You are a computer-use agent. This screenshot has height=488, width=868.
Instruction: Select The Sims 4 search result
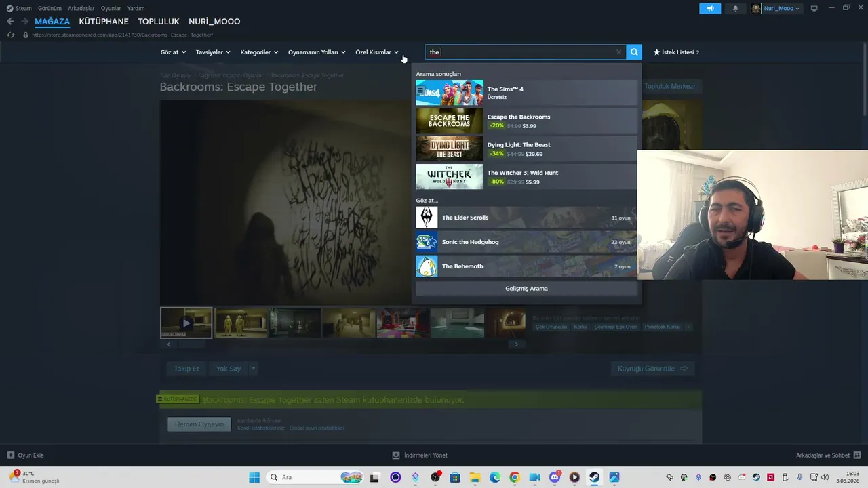point(526,93)
